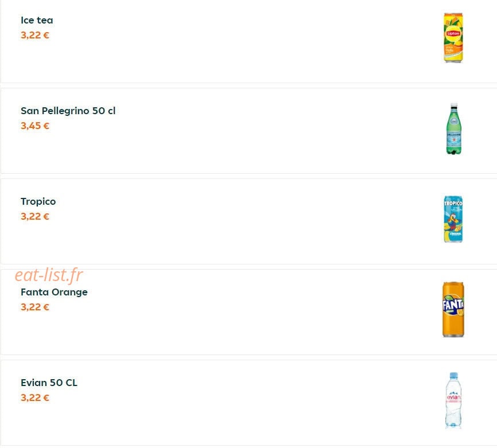Select the price below Fanta Orange
This screenshot has height=448, width=497.
click(35, 307)
